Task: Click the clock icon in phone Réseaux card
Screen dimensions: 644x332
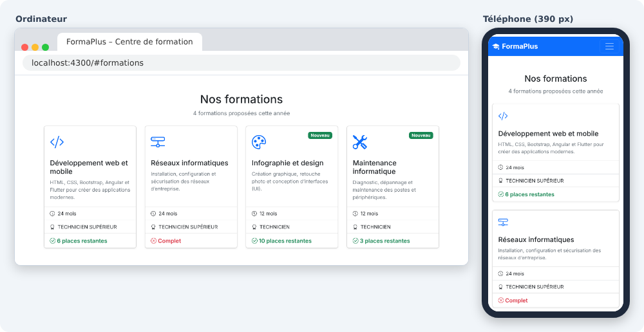Action: (500, 273)
